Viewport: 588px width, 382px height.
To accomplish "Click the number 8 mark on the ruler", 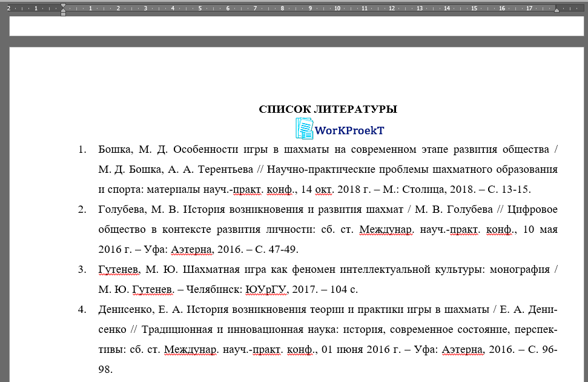I will 282,8.
